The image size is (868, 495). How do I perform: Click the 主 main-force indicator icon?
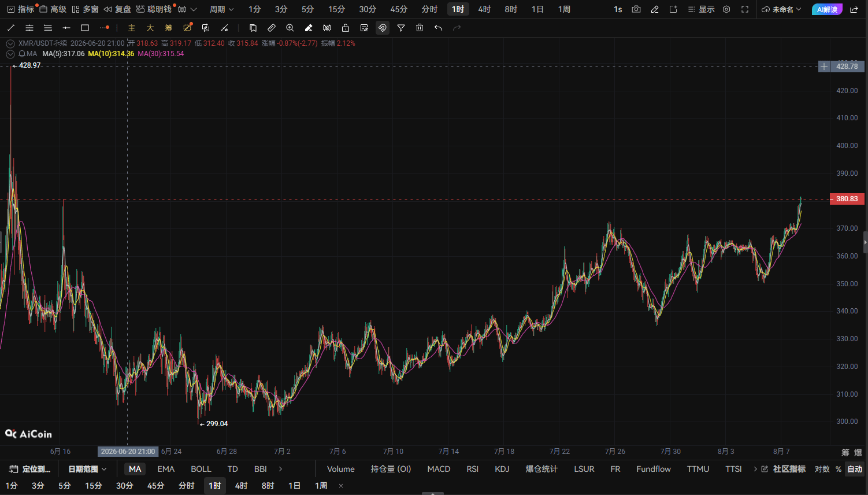[132, 28]
